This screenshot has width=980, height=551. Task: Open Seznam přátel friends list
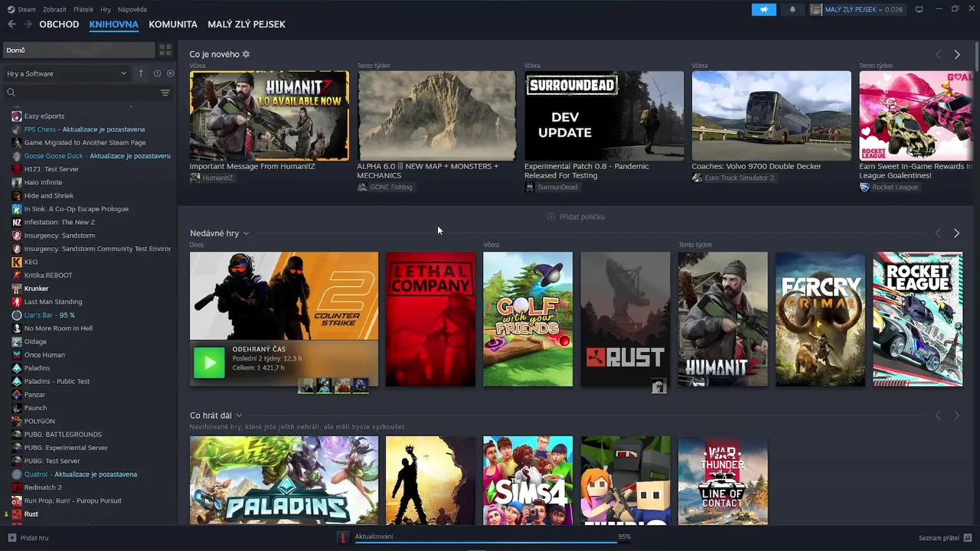(946, 538)
